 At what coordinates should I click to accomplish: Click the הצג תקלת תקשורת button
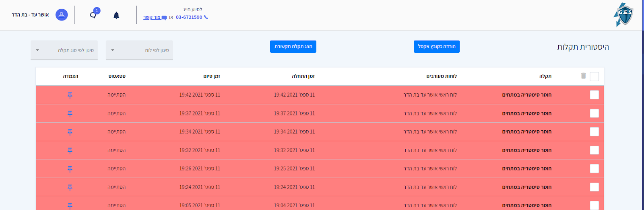[293, 47]
